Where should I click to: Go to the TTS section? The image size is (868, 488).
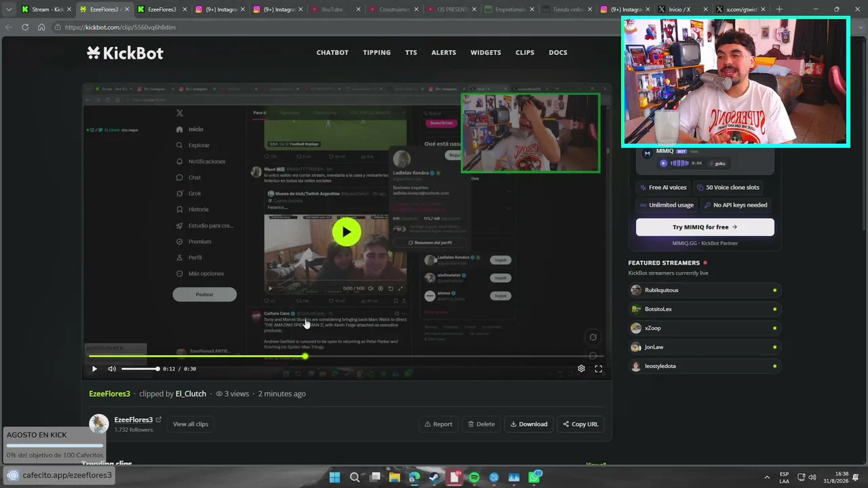coord(411,53)
